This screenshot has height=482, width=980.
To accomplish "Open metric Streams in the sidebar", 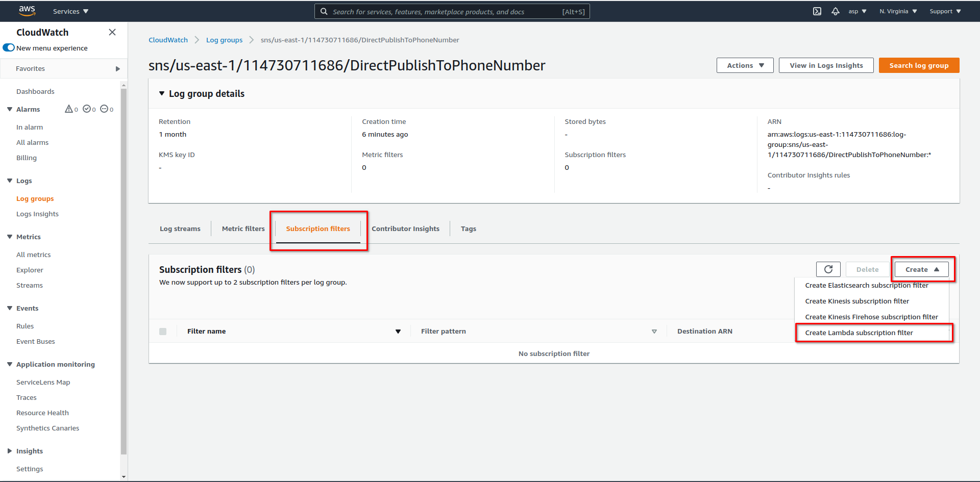I will (x=30, y=285).
